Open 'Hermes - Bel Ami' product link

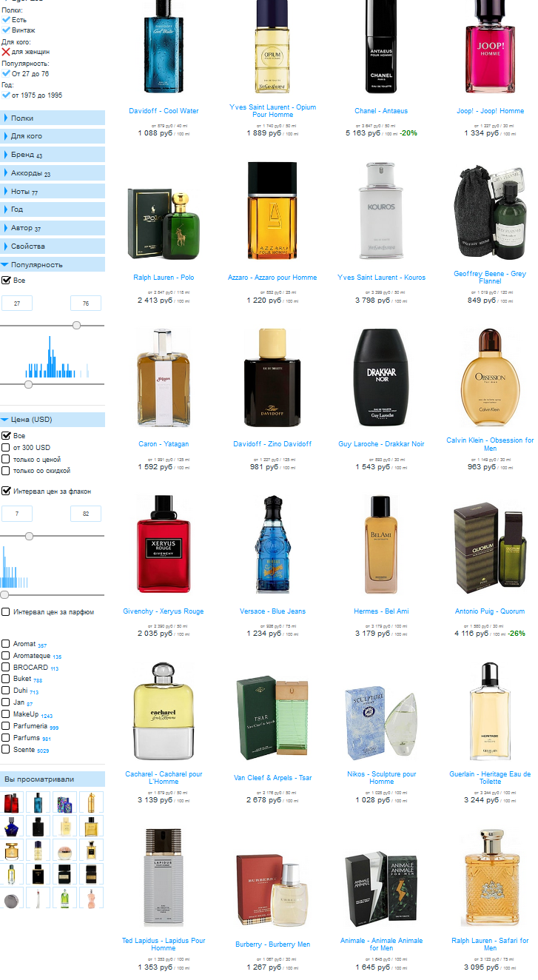tap(381, 611)
